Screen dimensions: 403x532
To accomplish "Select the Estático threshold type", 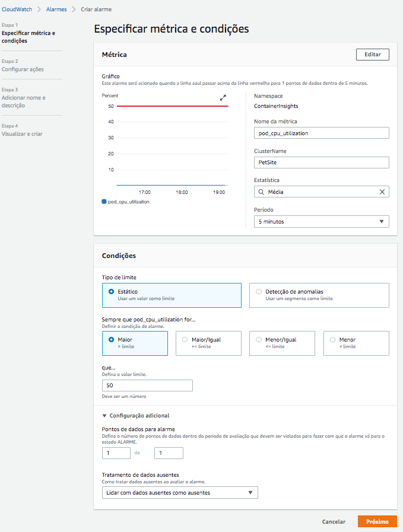I will (x=172, y=295).
